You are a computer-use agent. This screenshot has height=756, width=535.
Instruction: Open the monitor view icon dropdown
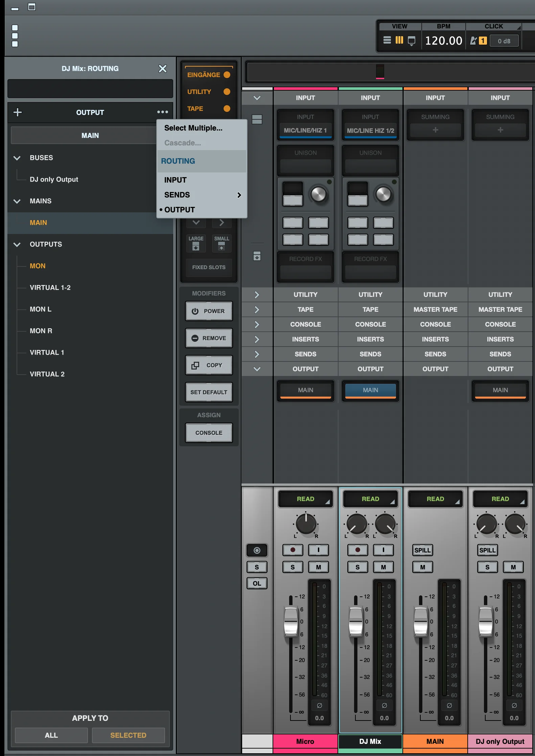412,41
